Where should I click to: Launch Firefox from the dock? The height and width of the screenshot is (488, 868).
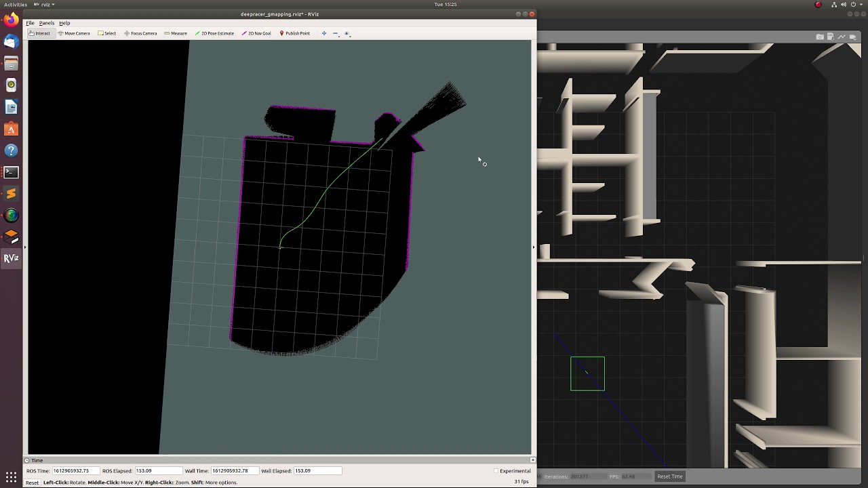(11, 20)
